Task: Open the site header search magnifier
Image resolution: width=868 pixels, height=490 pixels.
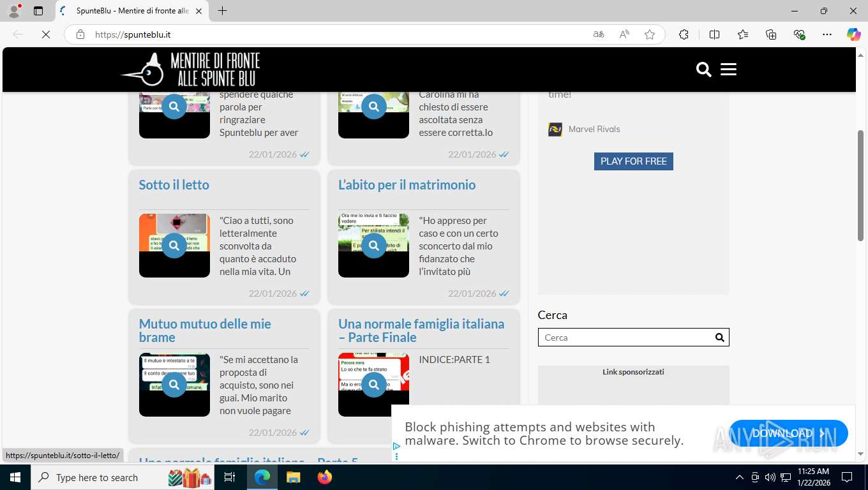Action: [x=703, y=70]
